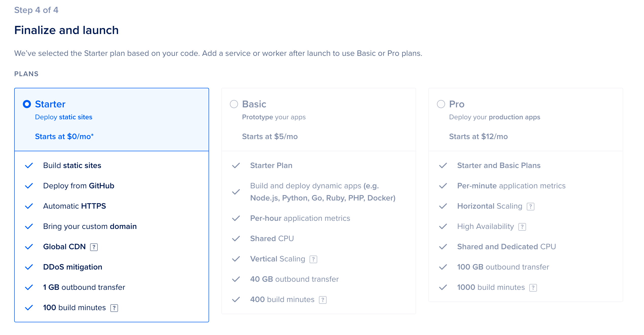Open Global CDN help tooltip icon
The image size is (644, 335).
tap(94, 247)
